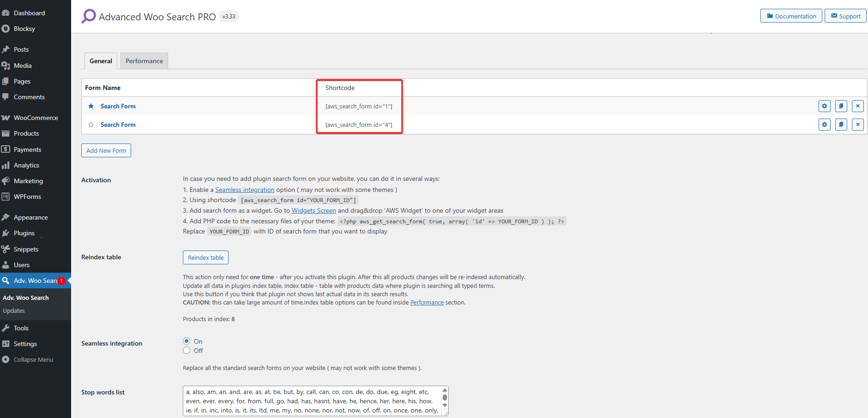
Task: Collapse the admin sidebar menu
Action: pyautogui.click(x=33, y=359)
